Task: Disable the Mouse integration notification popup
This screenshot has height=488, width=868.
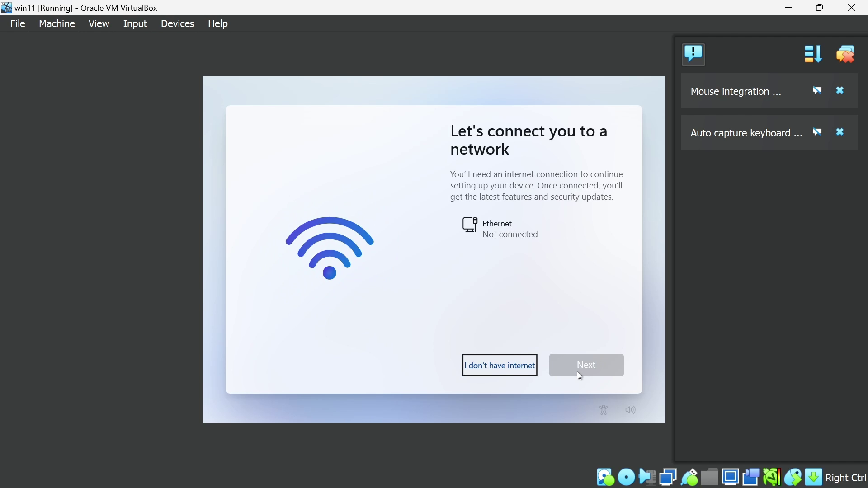Action: click(x=818, y=91)
